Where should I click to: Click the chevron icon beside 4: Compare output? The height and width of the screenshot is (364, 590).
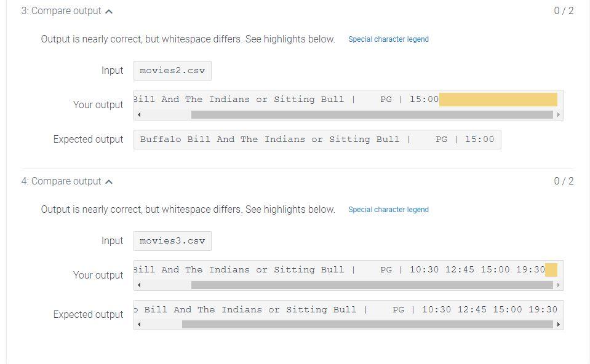[x=110, y=181]
